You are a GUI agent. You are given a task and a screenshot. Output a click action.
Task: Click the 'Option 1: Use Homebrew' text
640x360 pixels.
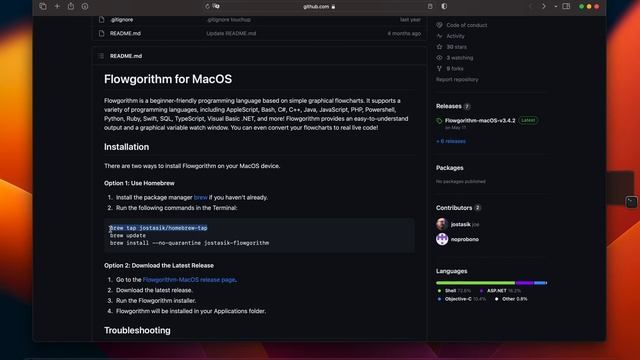[x=139, y=183]
